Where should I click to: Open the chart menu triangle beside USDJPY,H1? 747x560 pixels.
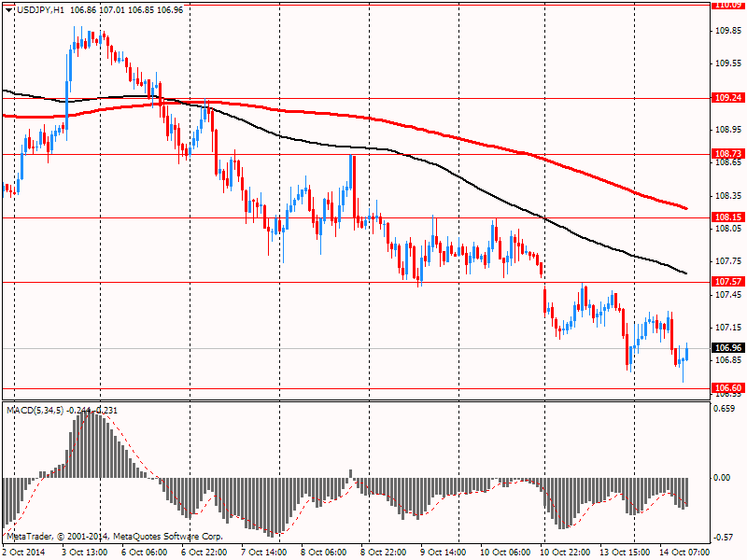[x=9, y=10]
